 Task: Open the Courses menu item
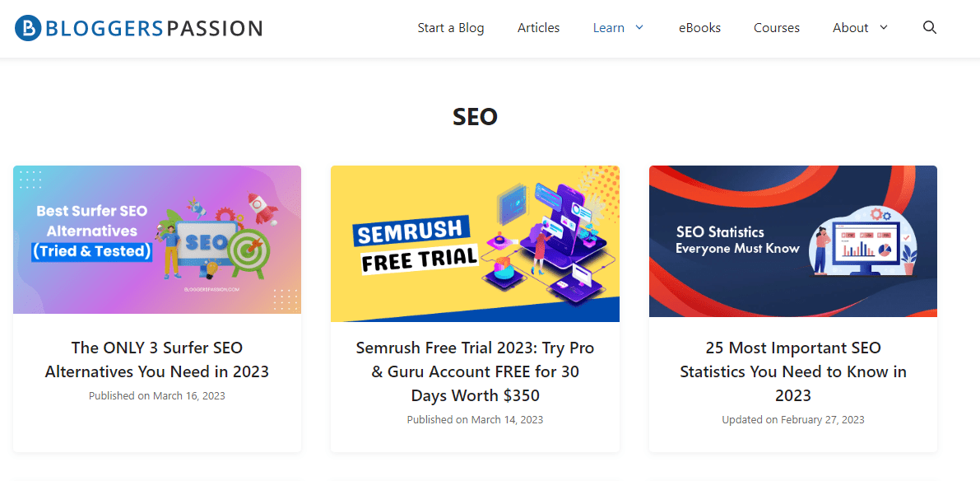(x=776, y=27)
